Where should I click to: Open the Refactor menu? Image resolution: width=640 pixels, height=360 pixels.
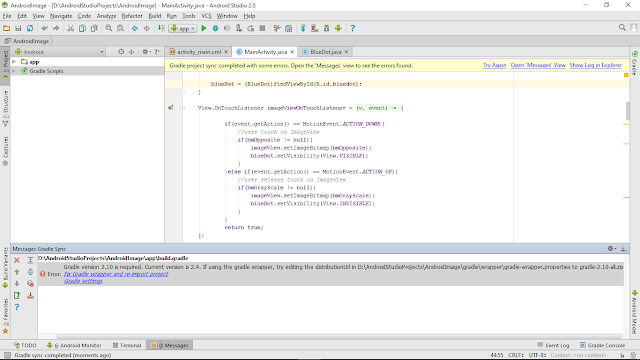(132, 16)
